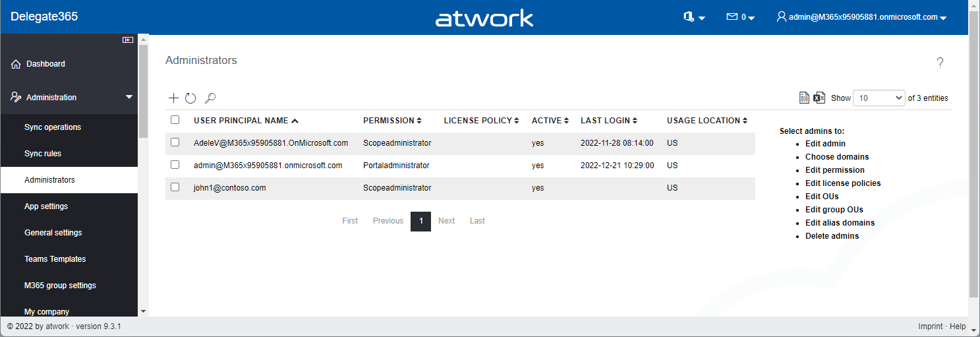Image resolution: width=980 pixels, height=337 pixels.
Task: Collapse the Administration menu arrow
Action: [129, 98]
